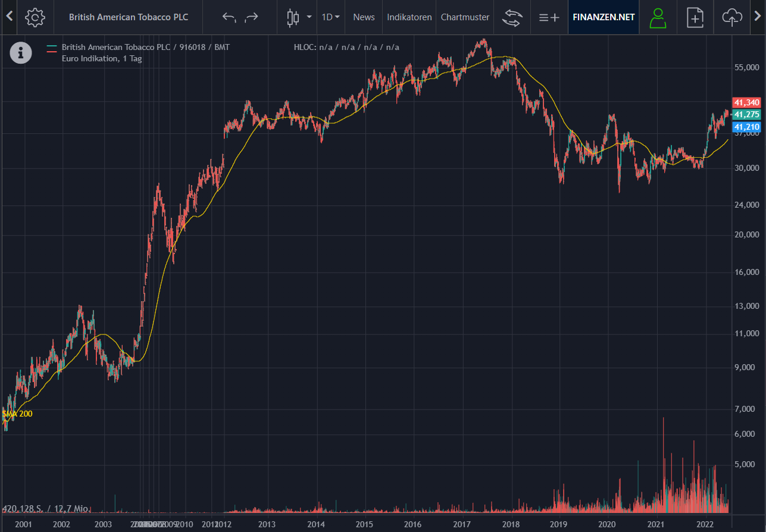766x532 pixels.
Task: Click the 2013 time axis label
Action: [267, 524]
